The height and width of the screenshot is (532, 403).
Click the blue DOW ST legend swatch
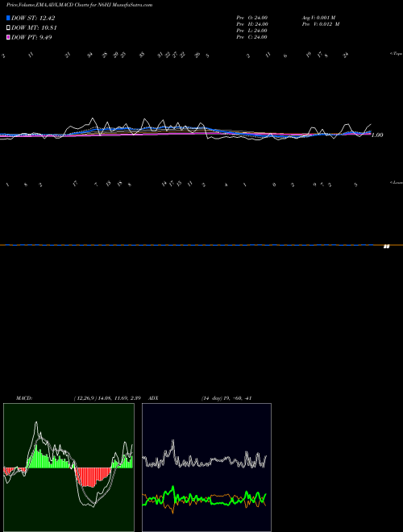point(8,18)
